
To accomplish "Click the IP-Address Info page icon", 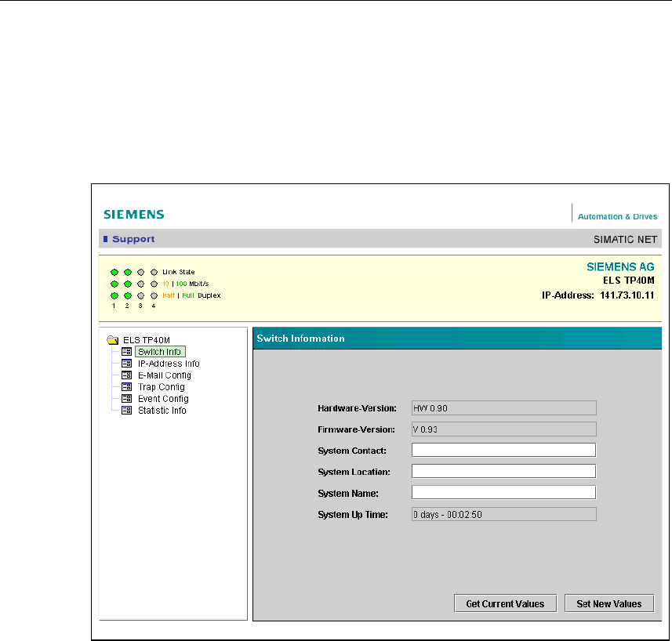I will pos(126,364).
